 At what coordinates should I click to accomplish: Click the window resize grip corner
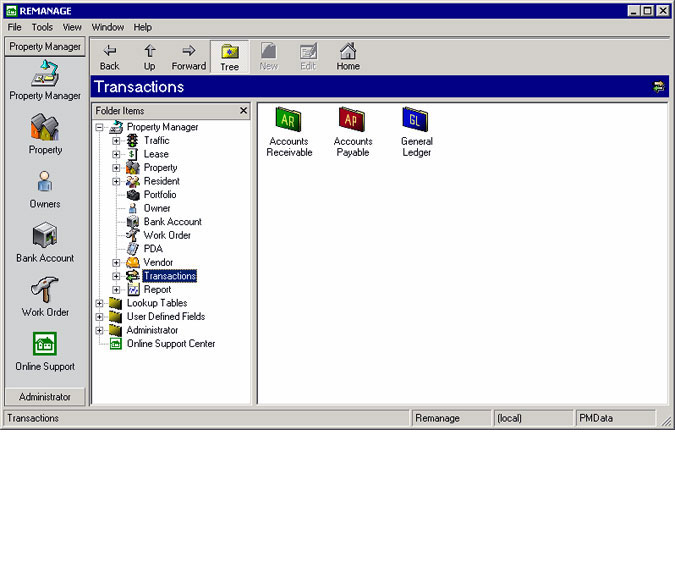(x=666, y=422)
